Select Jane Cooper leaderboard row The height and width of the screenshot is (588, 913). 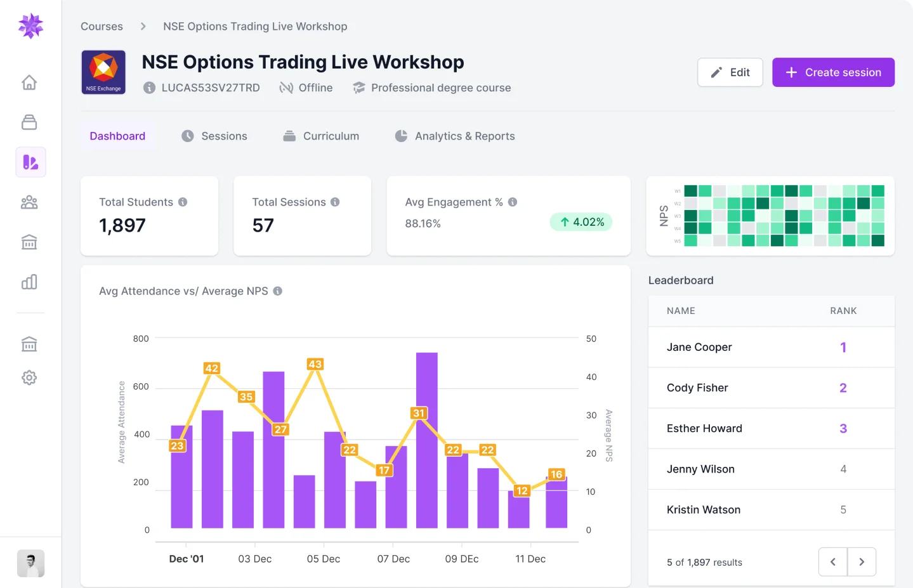coord(772,347)
